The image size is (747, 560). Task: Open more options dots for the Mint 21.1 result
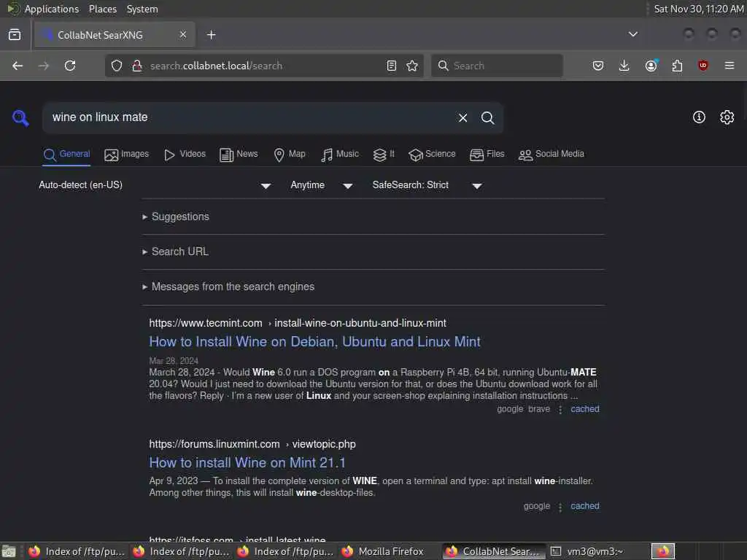(560, 507)
